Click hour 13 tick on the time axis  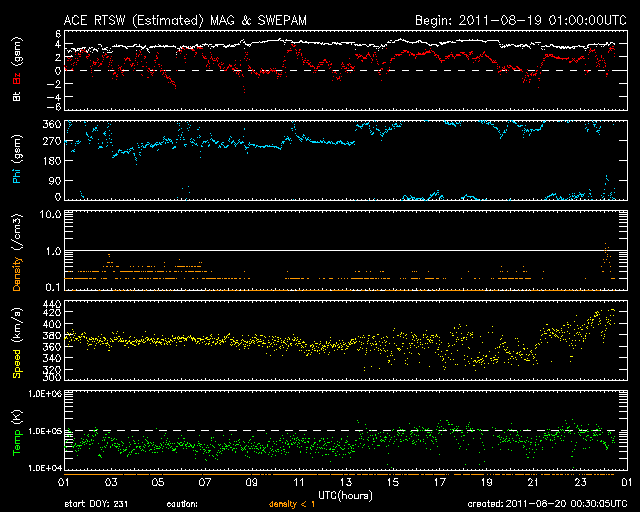[344, 482]
